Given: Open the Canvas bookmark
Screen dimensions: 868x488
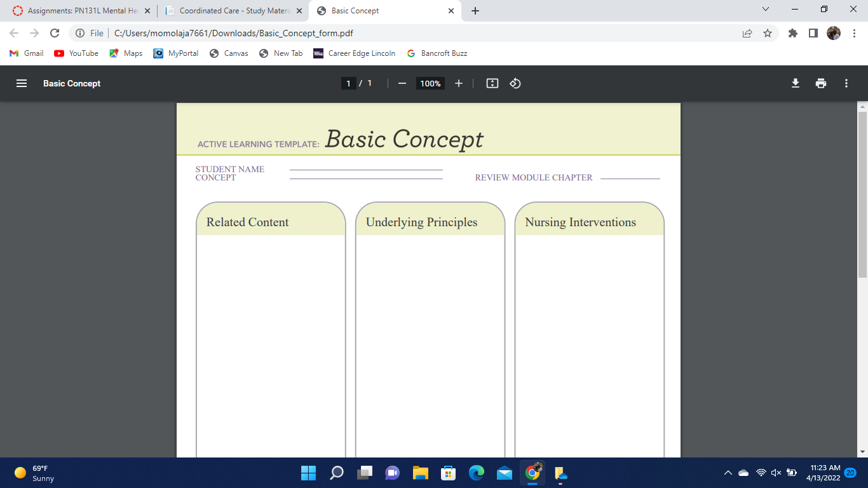Looking at the screenshot, I should [x=229, y=53].
